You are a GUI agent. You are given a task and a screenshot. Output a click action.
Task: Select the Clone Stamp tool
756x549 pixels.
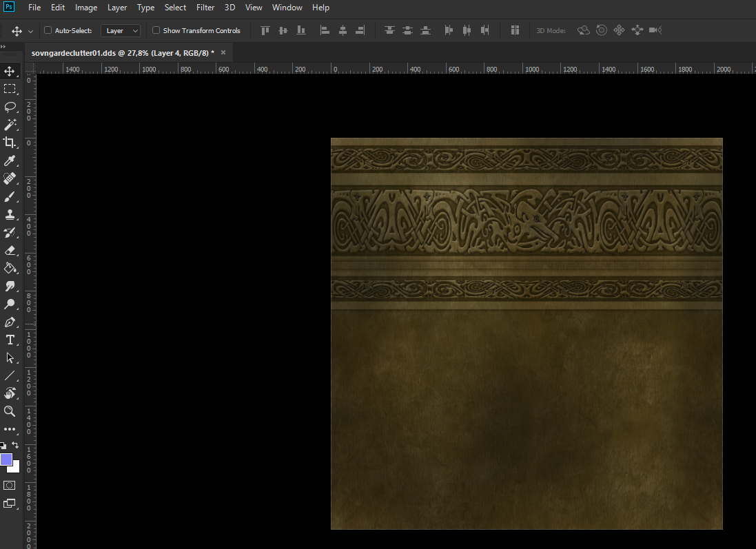point(10,214)
